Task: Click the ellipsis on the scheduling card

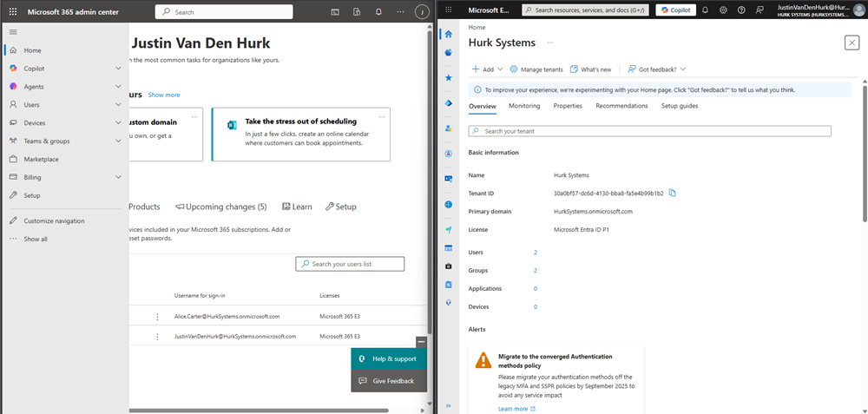Action: pyautogui.click(x=381, y=117)
